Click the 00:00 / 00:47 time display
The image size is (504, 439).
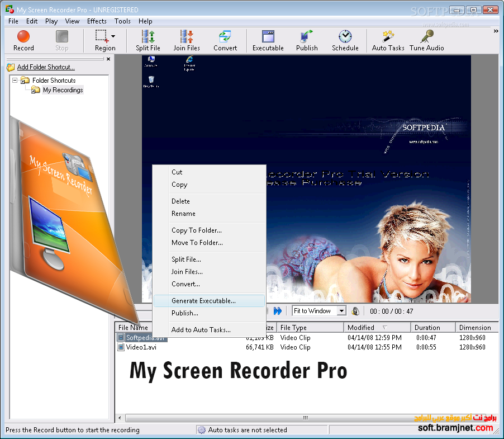tap(391, 311)
